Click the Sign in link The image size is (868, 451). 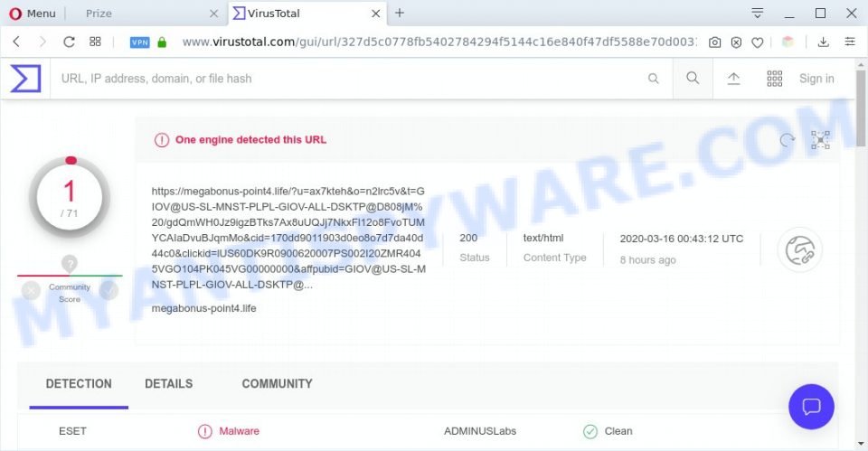[816, 79]
